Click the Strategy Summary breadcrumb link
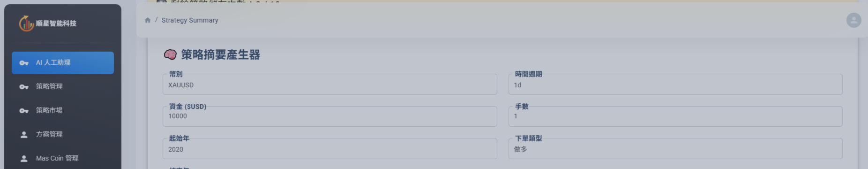 coord(190,20)
